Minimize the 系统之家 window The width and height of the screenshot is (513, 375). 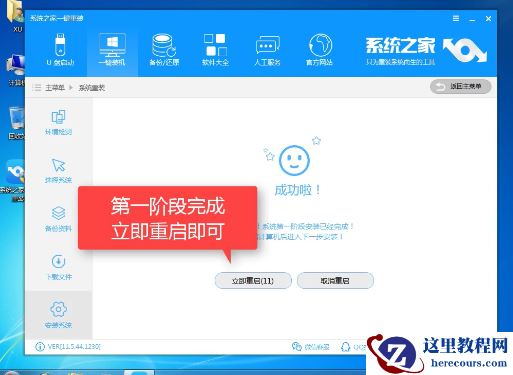472,19
